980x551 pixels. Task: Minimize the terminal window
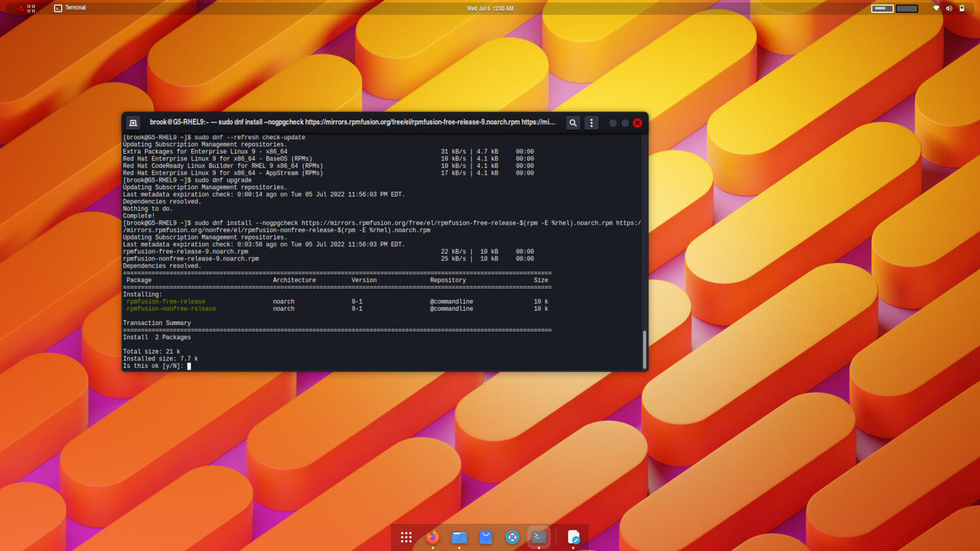612,123
